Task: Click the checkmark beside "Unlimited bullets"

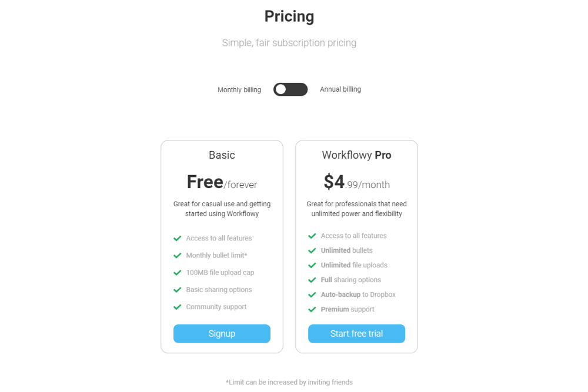Action: tap(312, 250)
